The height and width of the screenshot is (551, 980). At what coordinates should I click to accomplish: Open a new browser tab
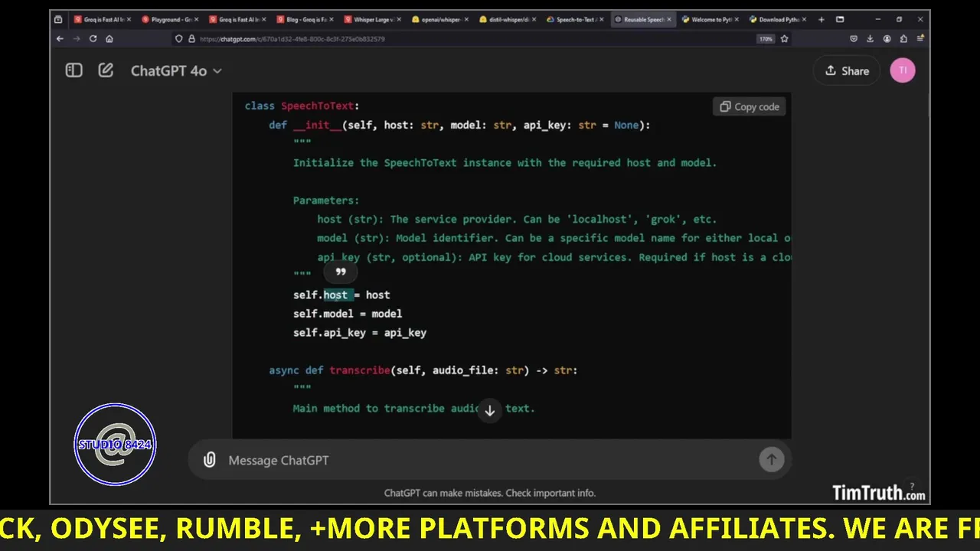(822, 20)
